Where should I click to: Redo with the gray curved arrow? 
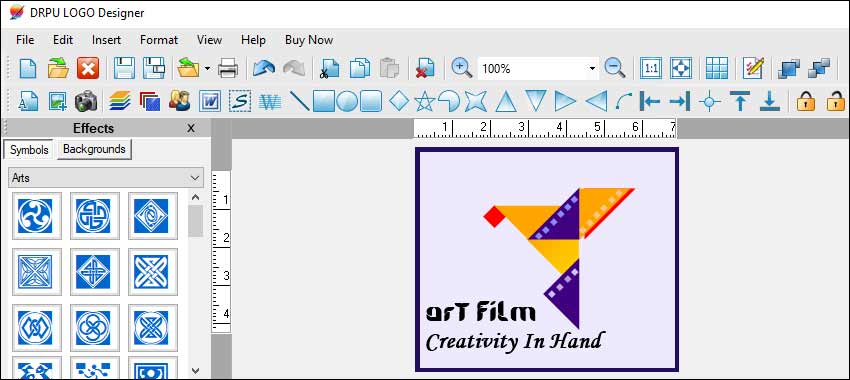click(293, 68)
